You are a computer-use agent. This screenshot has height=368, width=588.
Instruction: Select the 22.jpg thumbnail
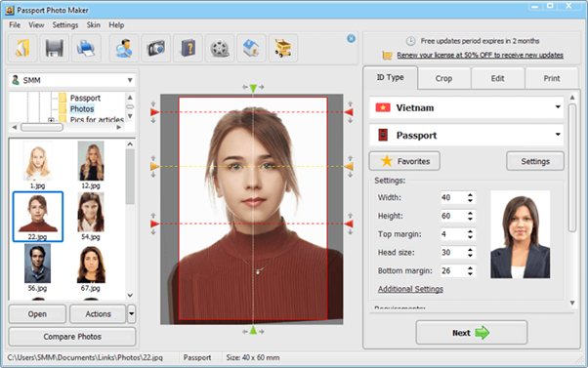(x=38, y=217)
